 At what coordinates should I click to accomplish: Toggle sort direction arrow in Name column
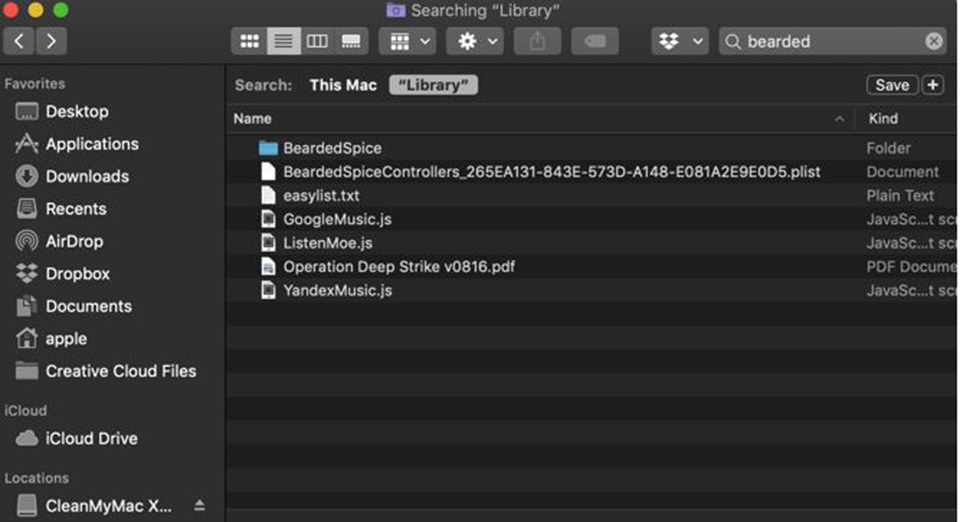840,119
